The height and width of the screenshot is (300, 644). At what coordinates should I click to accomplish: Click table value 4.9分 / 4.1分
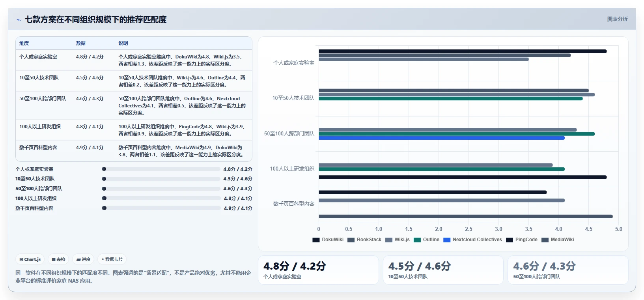(90, 148)
